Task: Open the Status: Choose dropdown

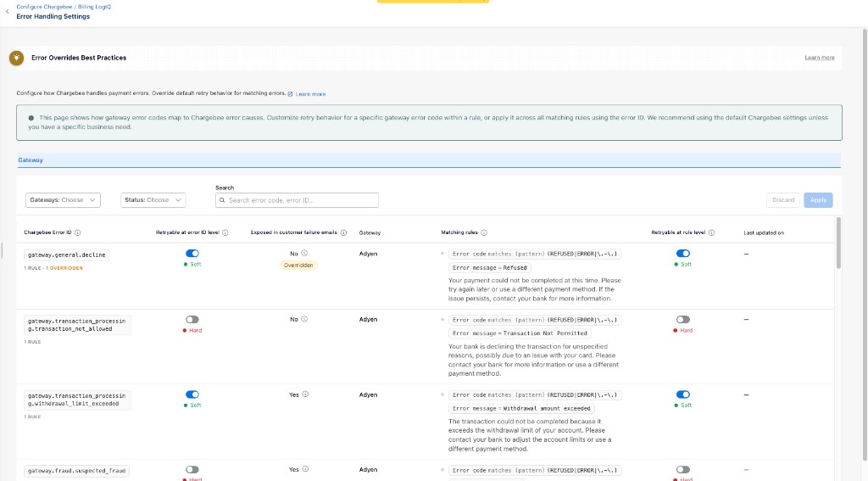Action: 153,200
